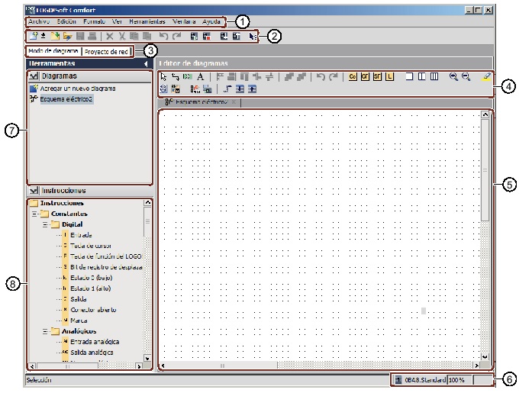Viewport: 532px width, 393px height.
Task: Stop LOGO! with red square icon
Action: click(207, 36)
